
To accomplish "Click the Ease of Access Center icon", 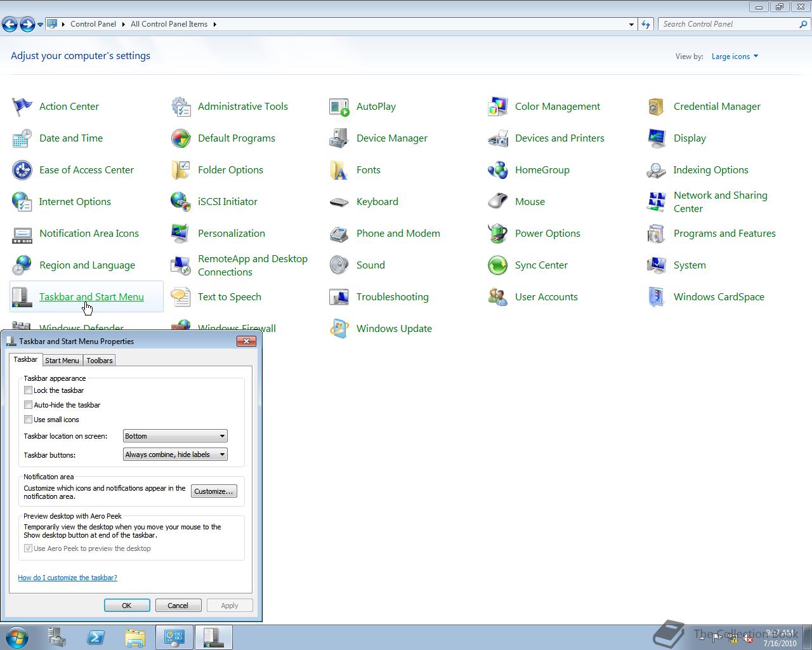I will tap(22, 170).
